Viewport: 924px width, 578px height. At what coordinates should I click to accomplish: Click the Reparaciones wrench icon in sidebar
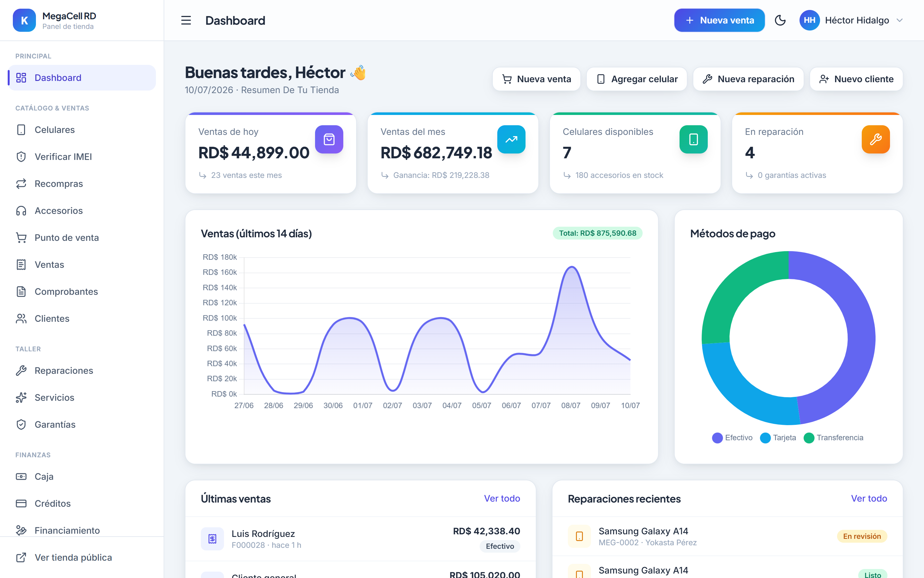tap(21, 371)
